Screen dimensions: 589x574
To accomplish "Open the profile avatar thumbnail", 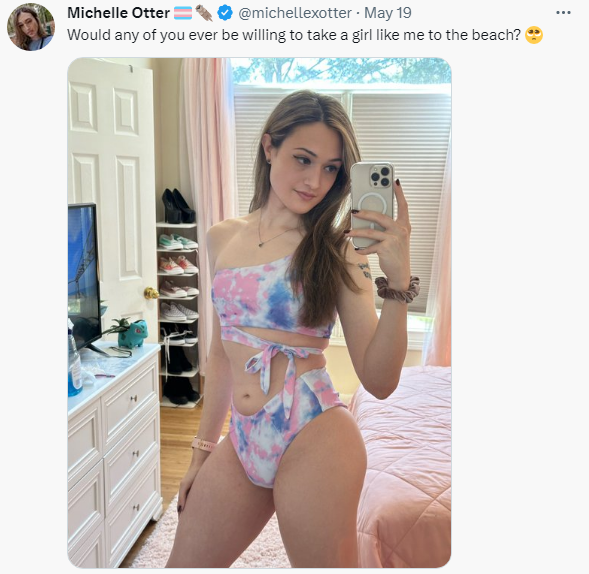I will (31, 27).
